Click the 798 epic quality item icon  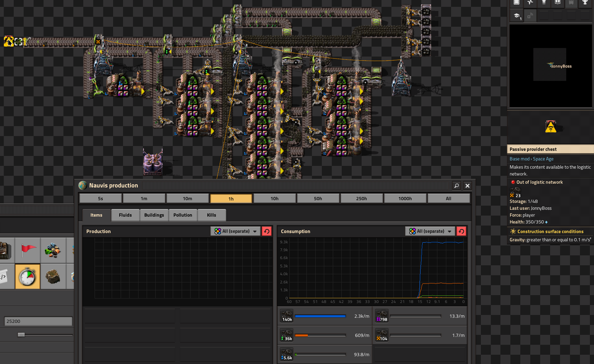(382, 316)
